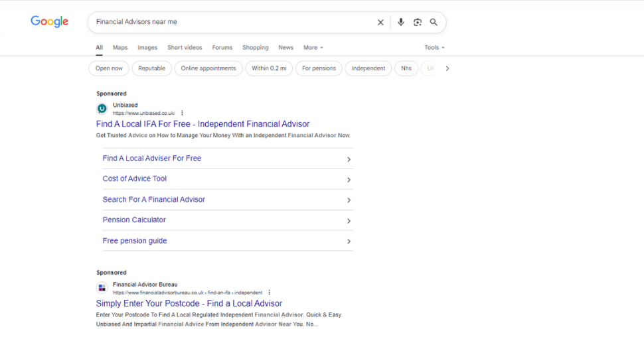The width and height of the screenshot is (644, 343).
Task: Switch to the Shopping tab
Action: click(x=256, y=48)
